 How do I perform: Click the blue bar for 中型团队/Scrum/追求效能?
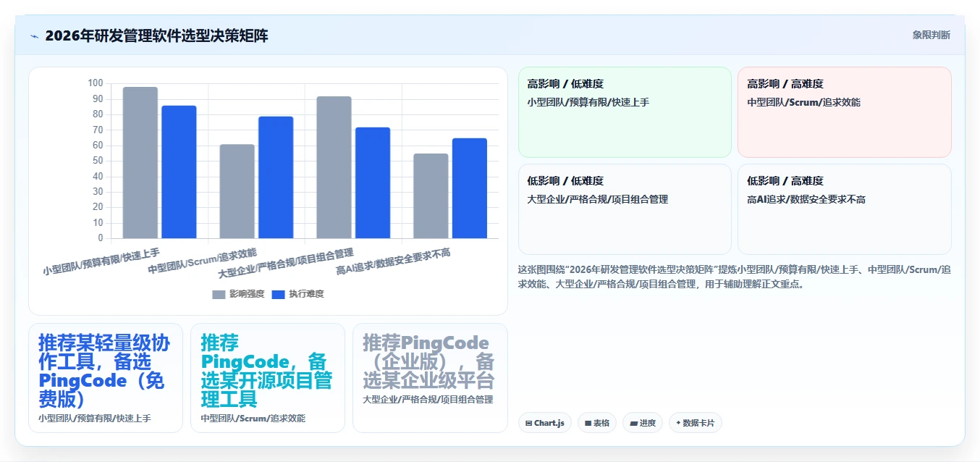pos(276,177)
